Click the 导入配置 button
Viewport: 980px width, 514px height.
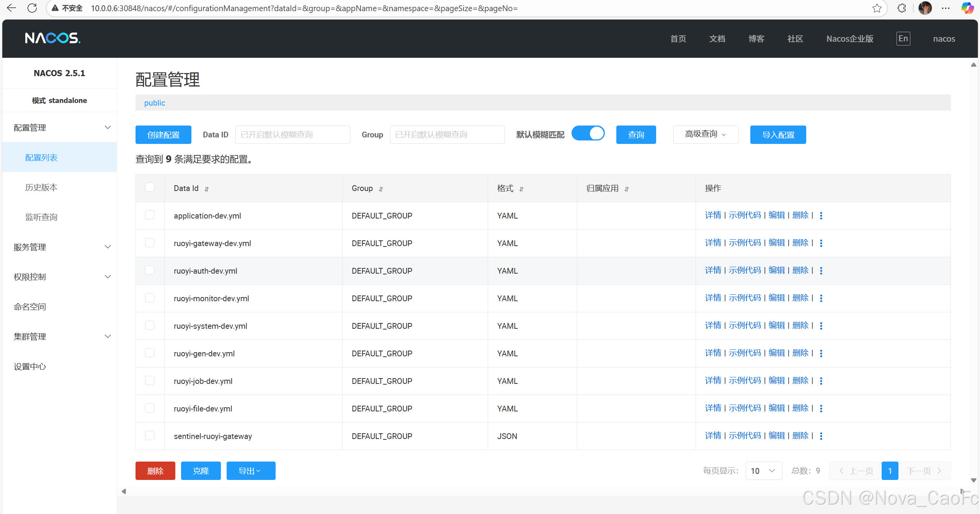click(778, 135)
